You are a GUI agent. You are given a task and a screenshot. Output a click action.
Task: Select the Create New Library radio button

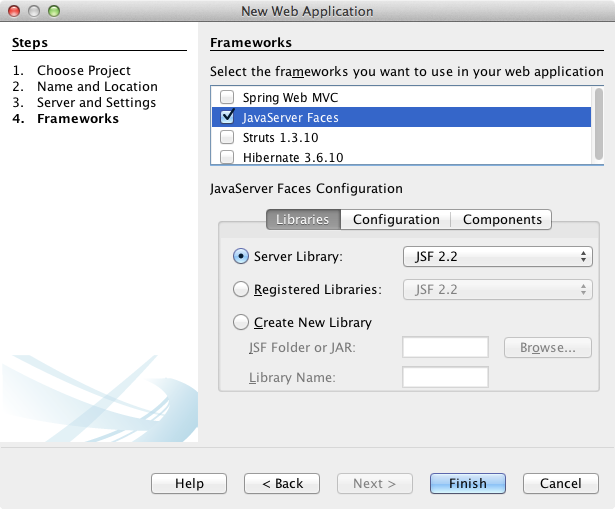pos(240,322)
